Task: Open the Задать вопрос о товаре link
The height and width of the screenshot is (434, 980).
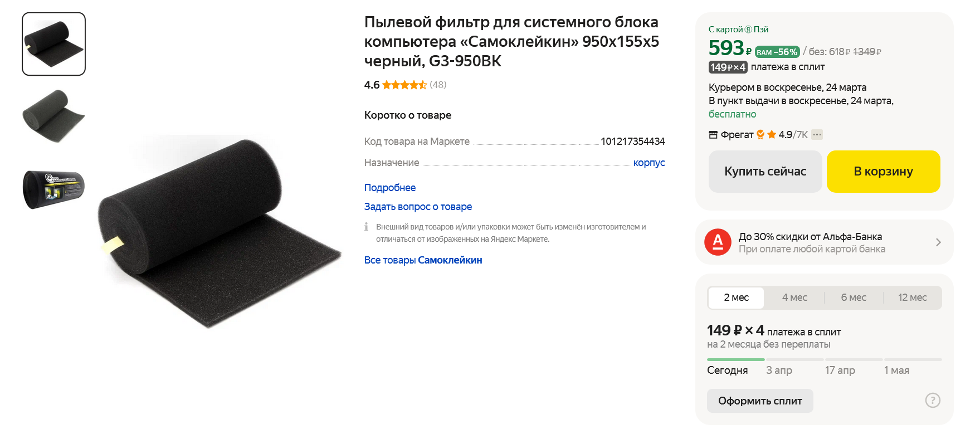Action: point(418,207)
